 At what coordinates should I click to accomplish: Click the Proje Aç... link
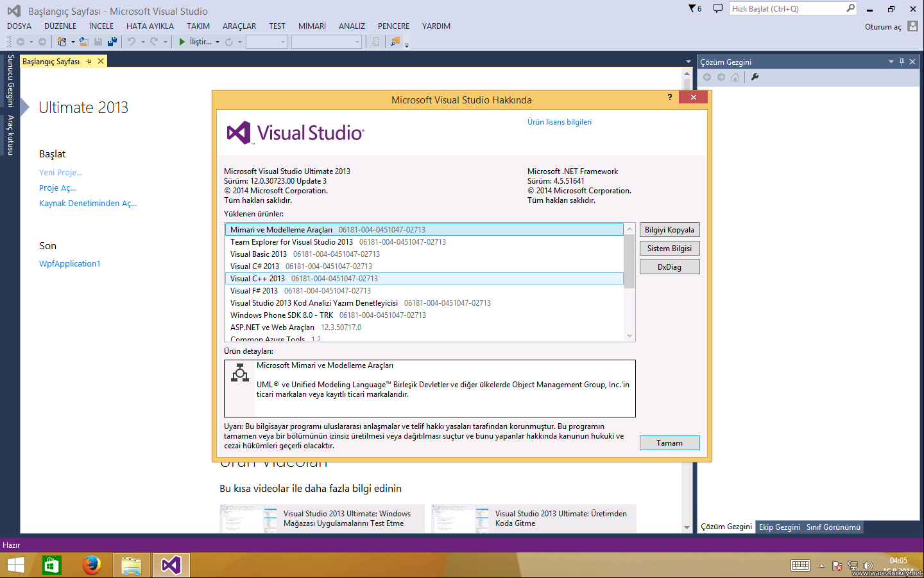click(58, 188)
